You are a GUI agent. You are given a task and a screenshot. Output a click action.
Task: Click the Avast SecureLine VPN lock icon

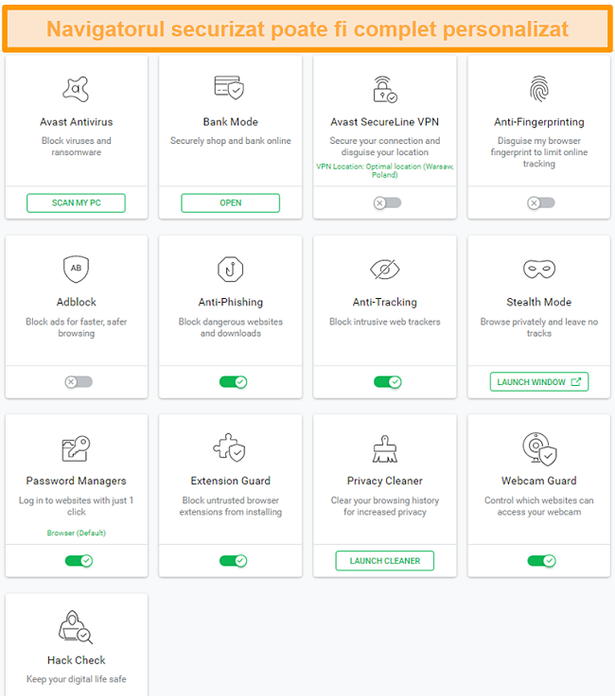point(385,89)
